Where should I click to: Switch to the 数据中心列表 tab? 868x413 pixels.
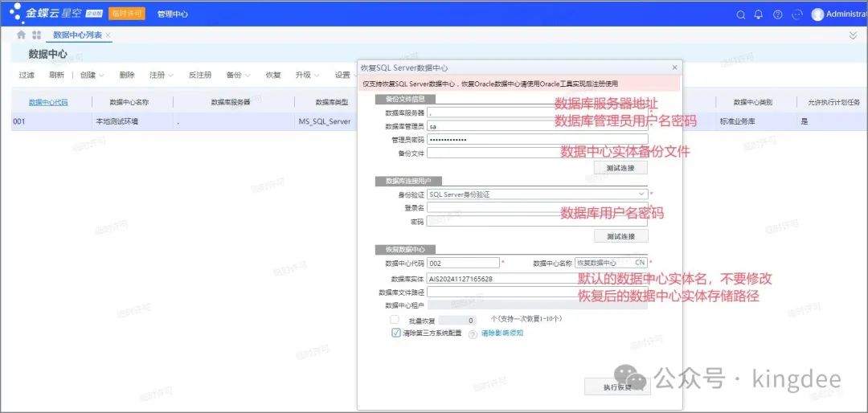click(x=76, y=35)
